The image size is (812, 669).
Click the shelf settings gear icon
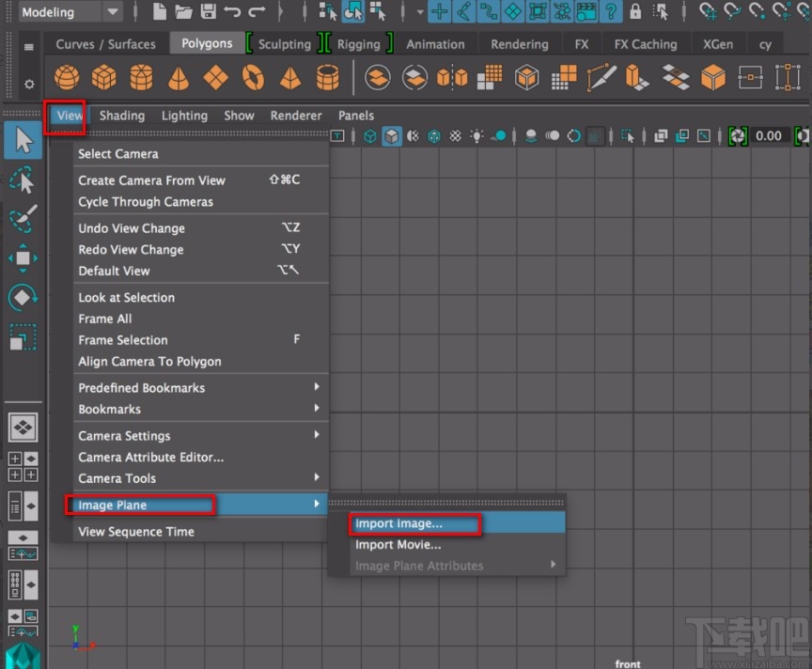point(29,84)
